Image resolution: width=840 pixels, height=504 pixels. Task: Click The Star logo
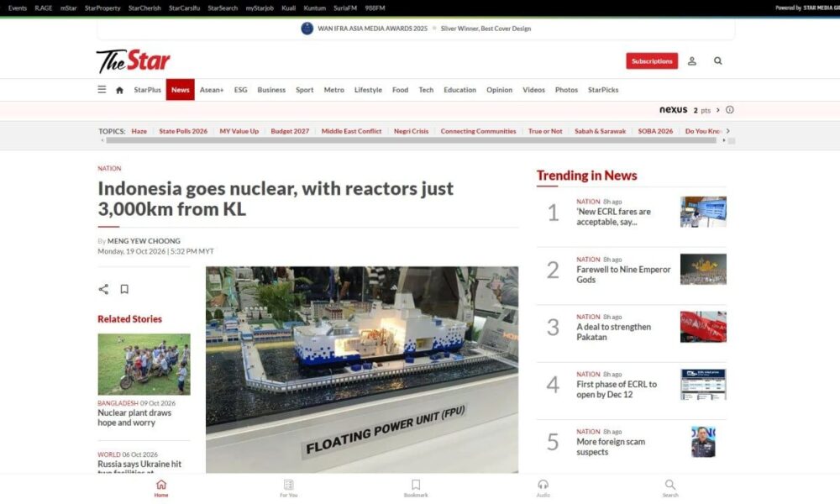(134, 61)
